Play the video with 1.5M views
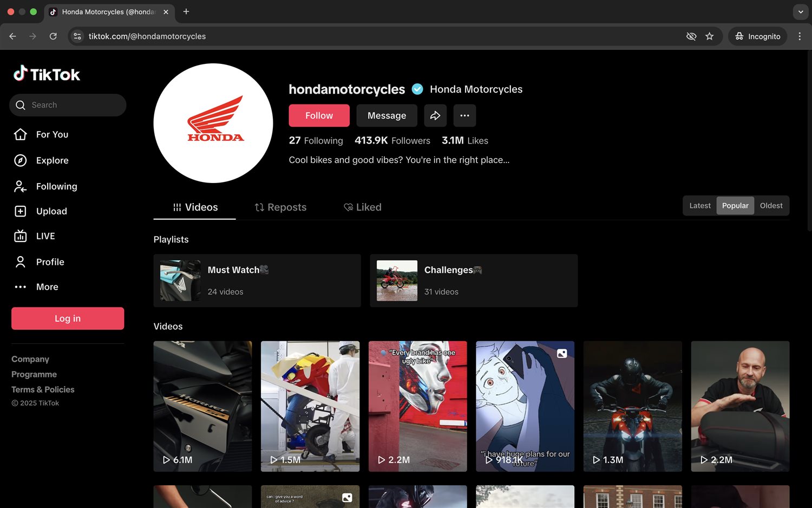Image resolution: width=812 pixels, height=508 pixels. tap(310, 406)
